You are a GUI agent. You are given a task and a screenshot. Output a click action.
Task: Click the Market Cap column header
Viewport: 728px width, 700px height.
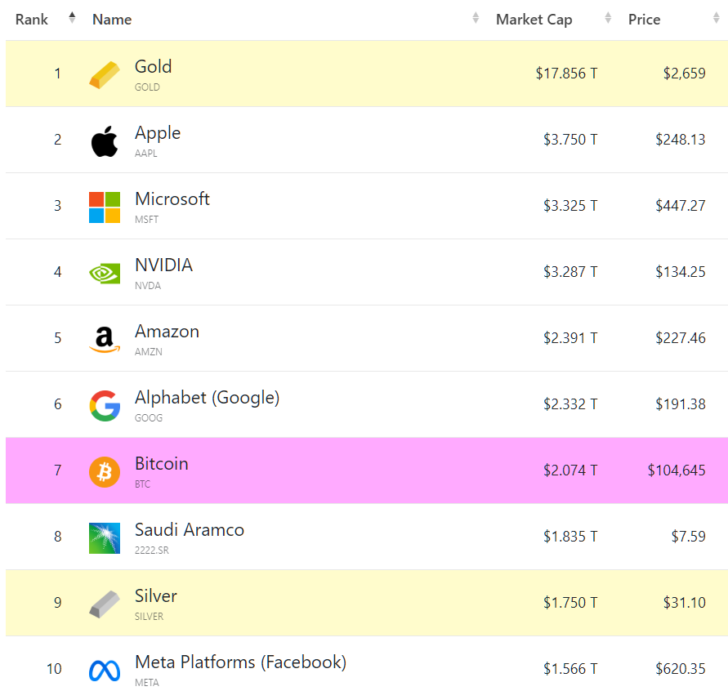(534, 20)
